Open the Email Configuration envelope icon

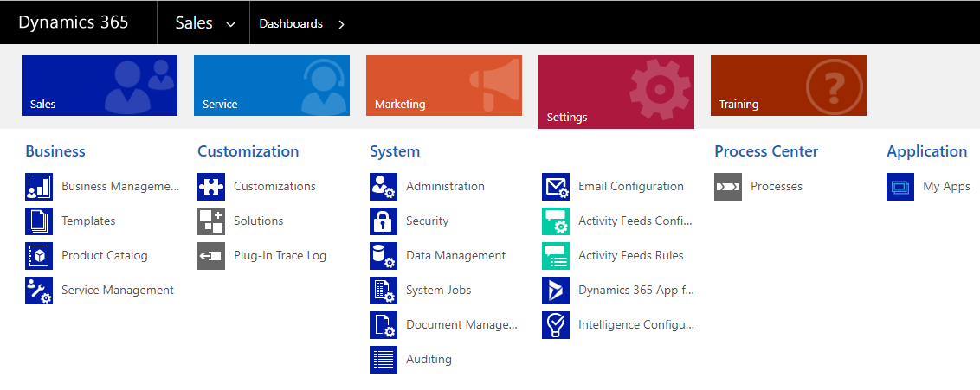coord(556,187)
